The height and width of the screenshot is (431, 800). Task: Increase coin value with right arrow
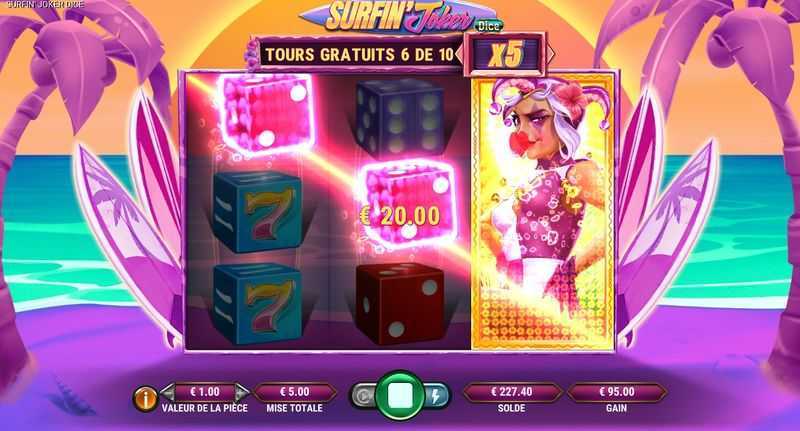242,392
